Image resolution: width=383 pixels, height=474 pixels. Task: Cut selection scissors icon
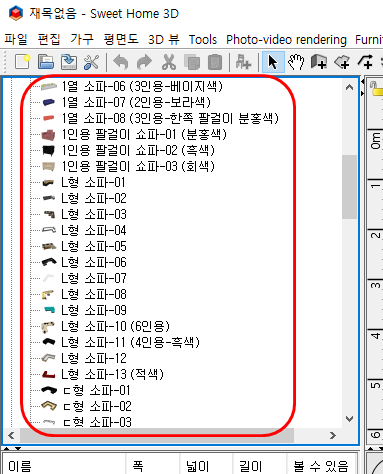pyautogui.click(x=169, y=62)
